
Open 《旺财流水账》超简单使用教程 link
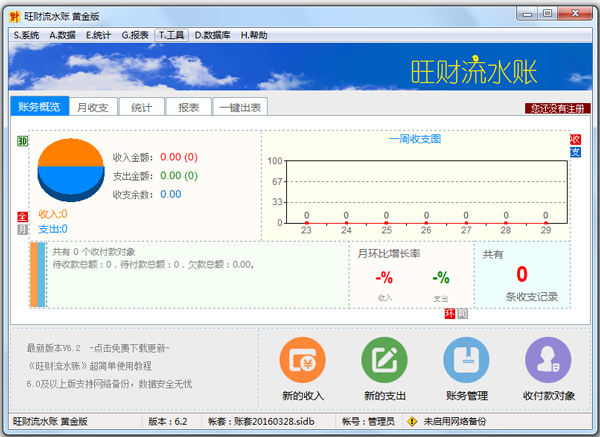pos(89,366)
